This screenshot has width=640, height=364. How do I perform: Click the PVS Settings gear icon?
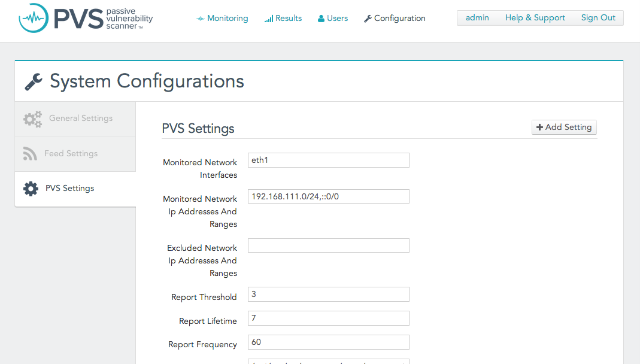(31, 189)
